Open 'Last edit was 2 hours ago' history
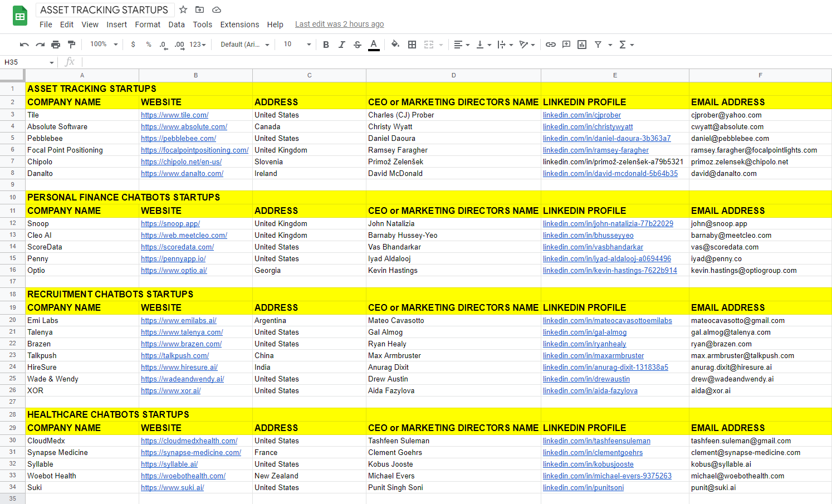The width and height of the screenshot is (832, 504). click(339, 24)
